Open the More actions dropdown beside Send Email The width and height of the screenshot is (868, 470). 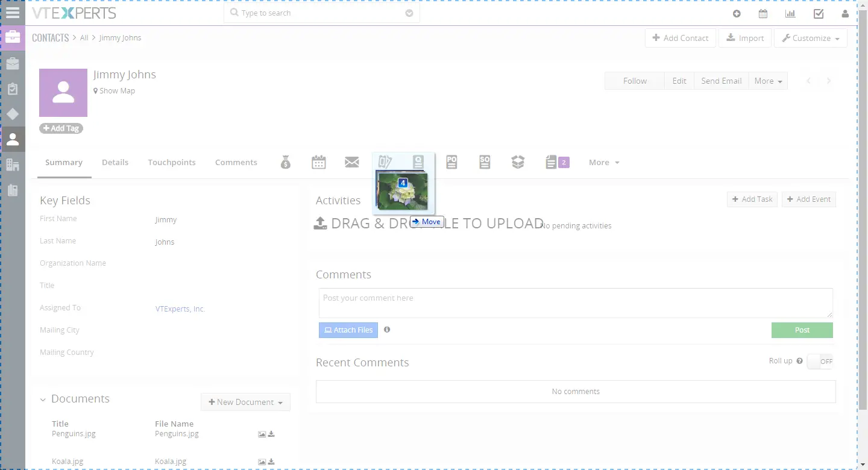pyautogui.click(x=768, y=81)
